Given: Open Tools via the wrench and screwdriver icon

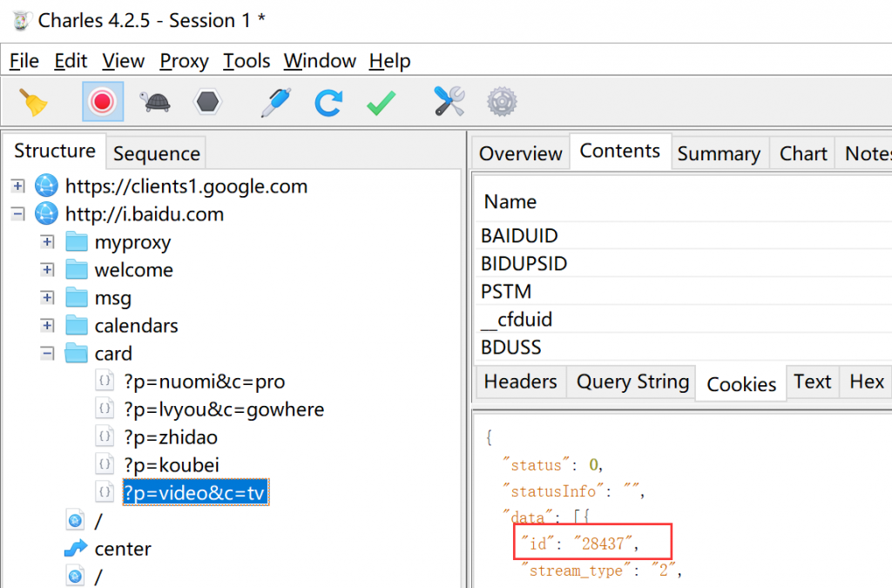Looking at the screenshot, I should click(x=449, y=102).
